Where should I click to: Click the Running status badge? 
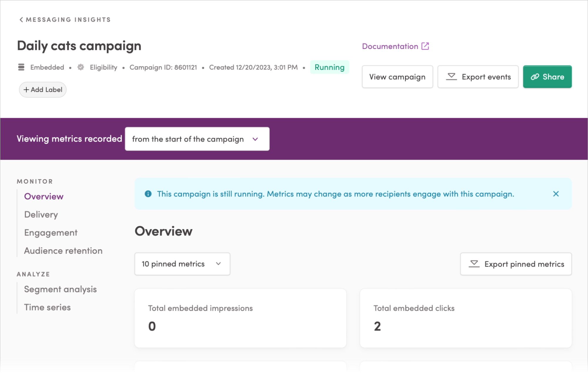click(329, 67)
